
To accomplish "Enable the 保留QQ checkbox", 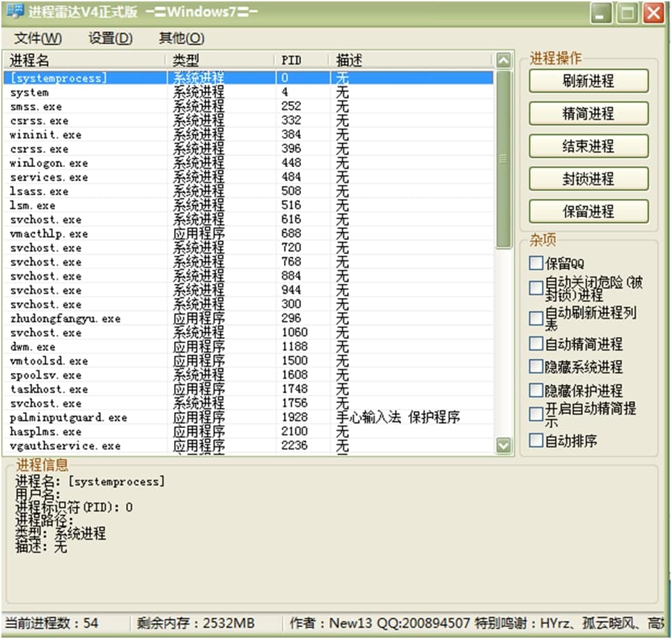I will [x=536, y=263].
